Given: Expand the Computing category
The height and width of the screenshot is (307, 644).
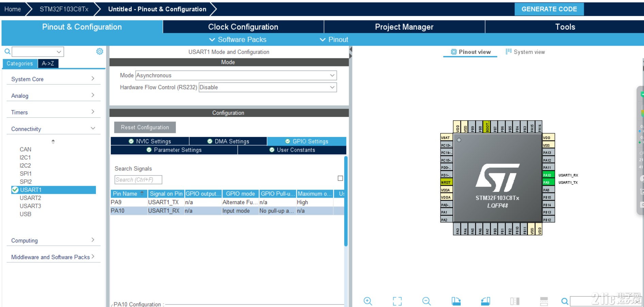Looking at the screenshot, I should [x=53, y=240].
